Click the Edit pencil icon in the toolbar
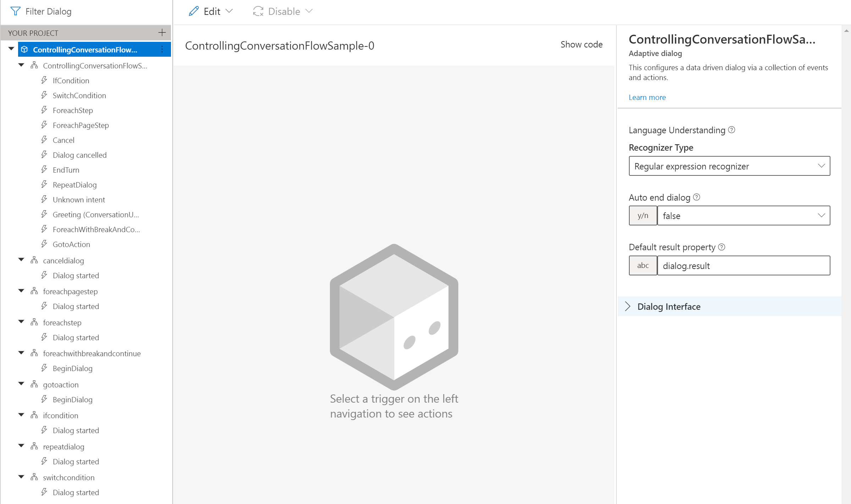 193,11
